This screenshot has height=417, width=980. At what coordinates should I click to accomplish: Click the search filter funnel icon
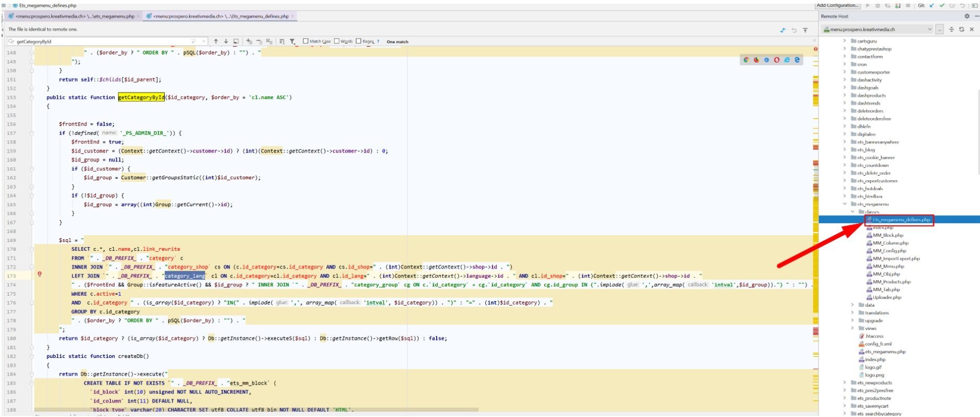(292, 41)
